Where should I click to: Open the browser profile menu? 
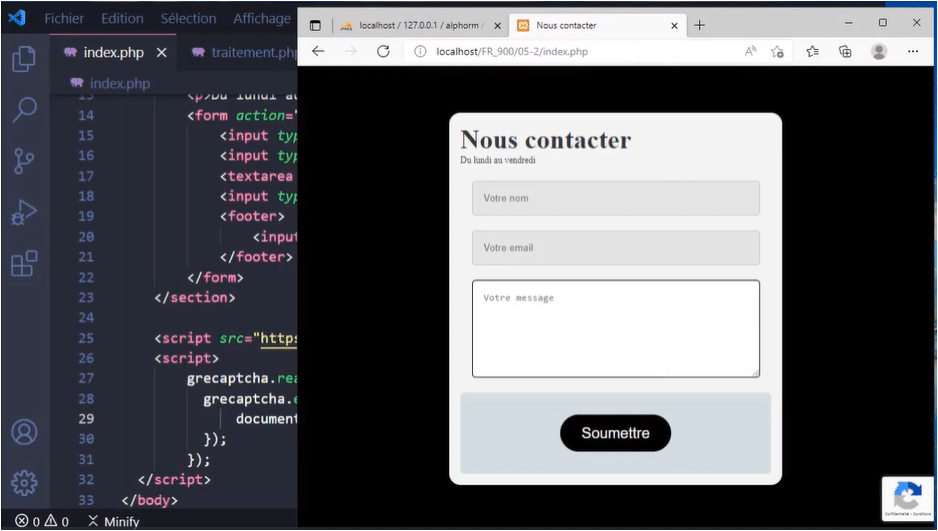[x=879, y=51]
